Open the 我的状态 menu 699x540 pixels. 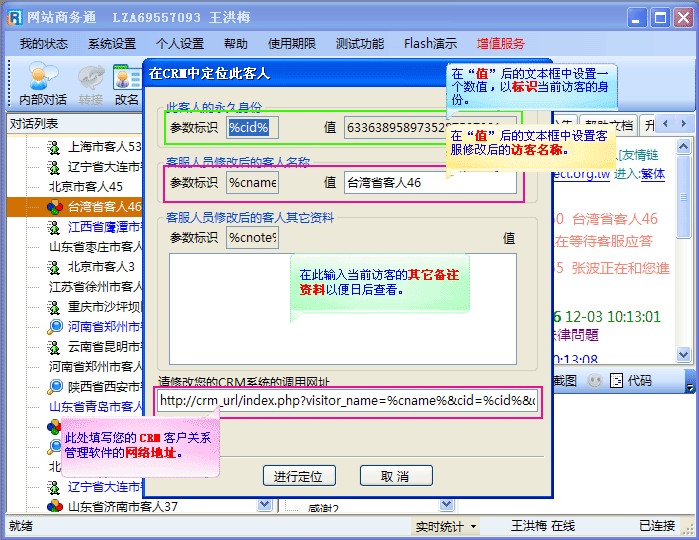[43, 44]
